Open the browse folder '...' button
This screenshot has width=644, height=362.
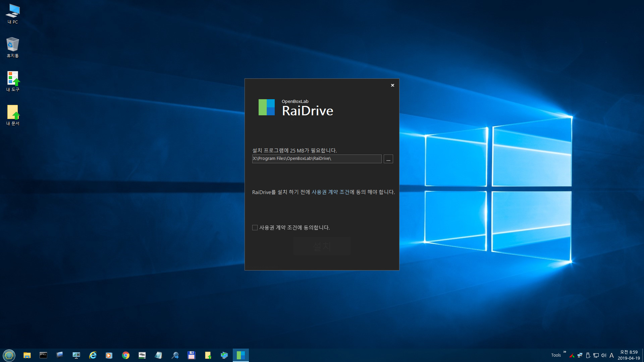pyautogui.click(x=388, y=159)
